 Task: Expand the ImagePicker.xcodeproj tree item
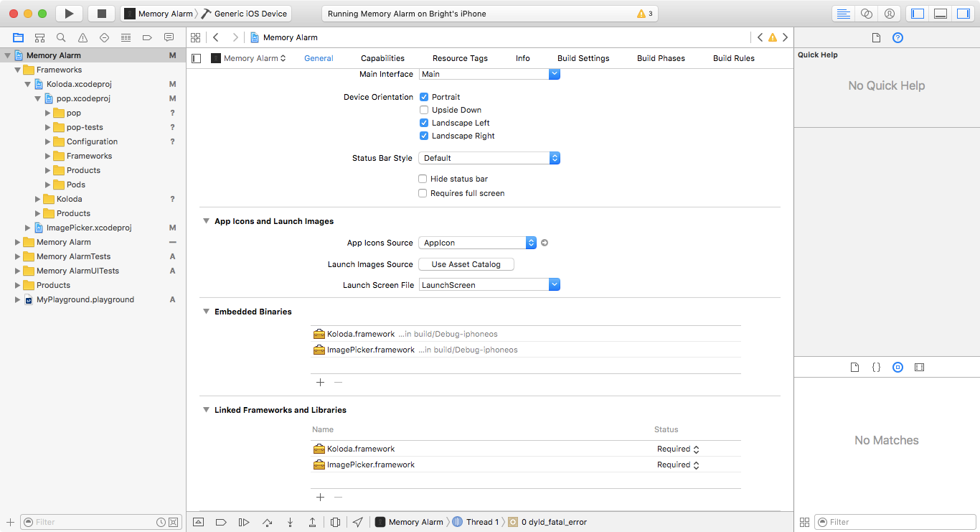pyautogui.click(x=28, y=228)
